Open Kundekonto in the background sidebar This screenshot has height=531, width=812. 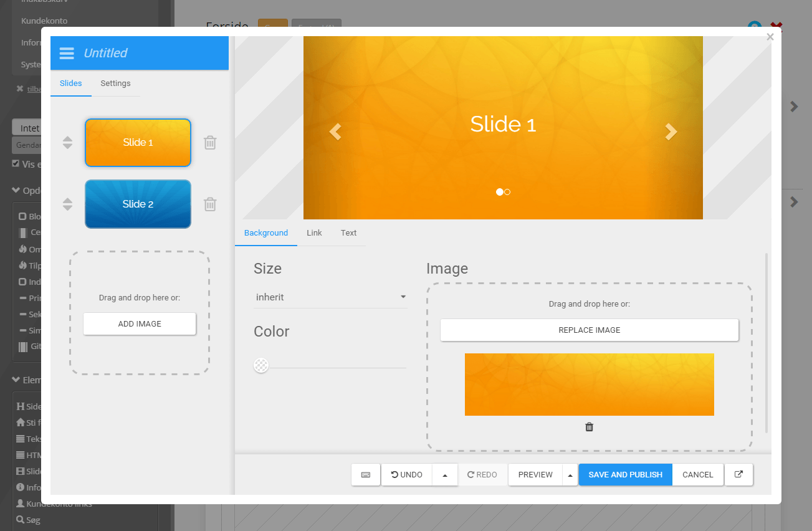[x=44, y=21]
